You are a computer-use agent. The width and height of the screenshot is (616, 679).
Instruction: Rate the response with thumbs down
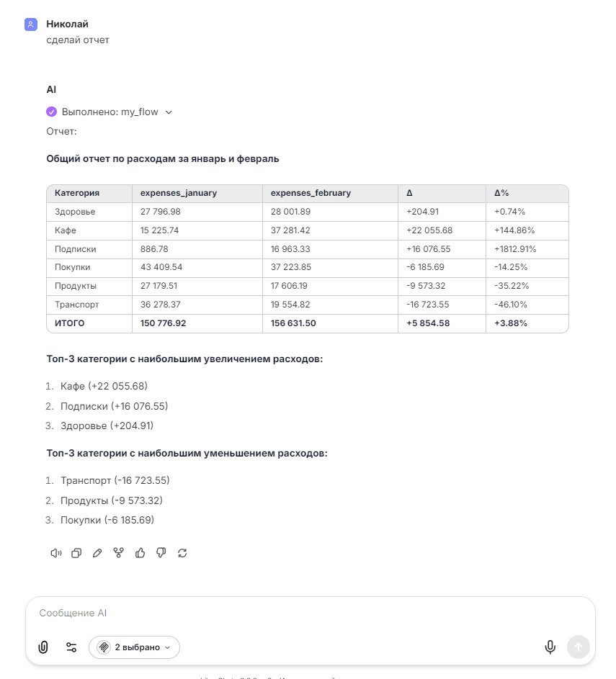tap(161, 553)
